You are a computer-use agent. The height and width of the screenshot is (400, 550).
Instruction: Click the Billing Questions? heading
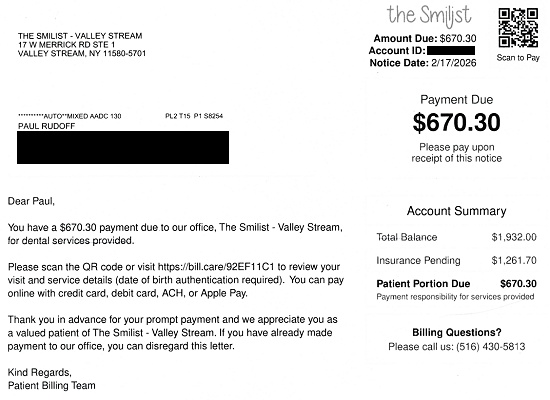[457, 332]
